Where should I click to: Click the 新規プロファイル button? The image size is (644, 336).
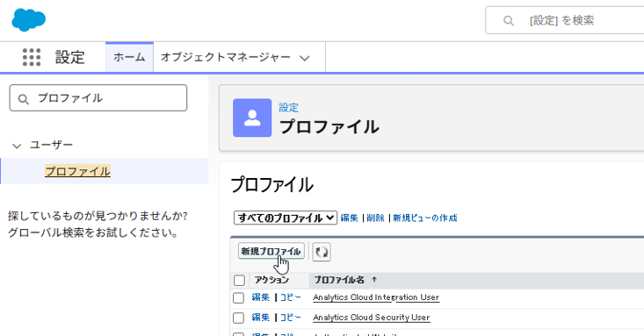[x=271, y=251]
